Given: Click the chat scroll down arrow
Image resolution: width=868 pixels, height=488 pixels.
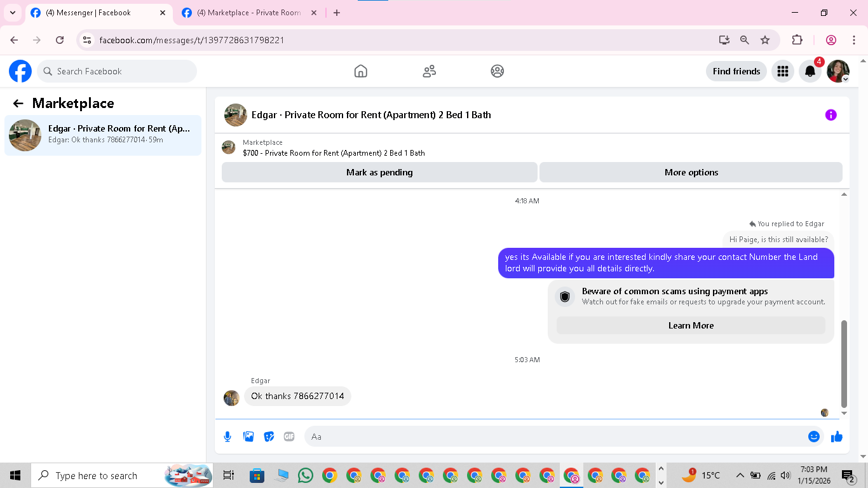Looking at the screenshot, I should coord(844,414).
